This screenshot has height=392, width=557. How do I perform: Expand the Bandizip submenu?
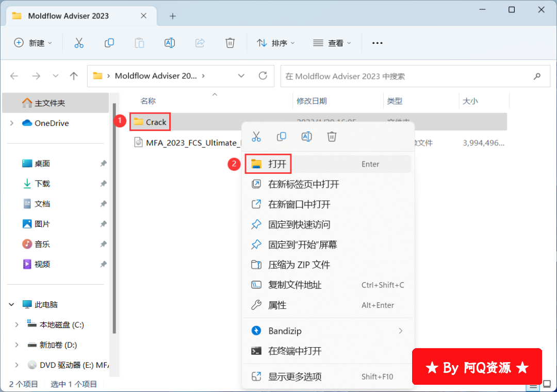coord(401,331)
